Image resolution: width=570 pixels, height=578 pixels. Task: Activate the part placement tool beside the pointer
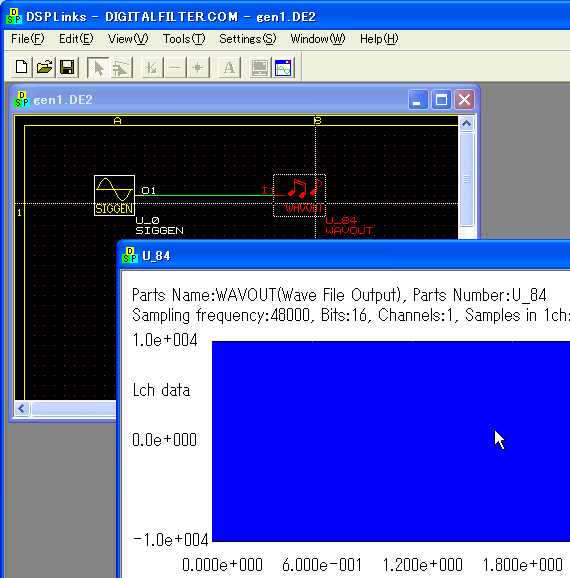click(121, 67)
